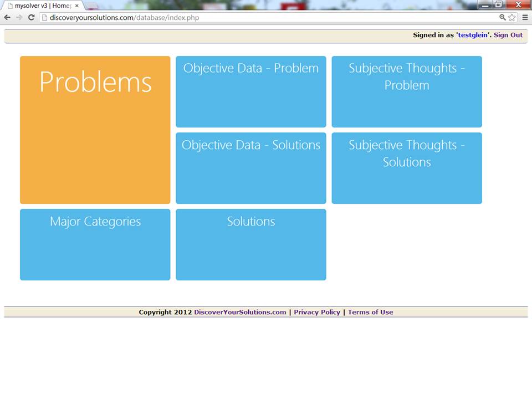This screenshot has width=532, height=399.
Task: Open Subjective Thoughts - Solutions
Action: (x=407, y=167)
